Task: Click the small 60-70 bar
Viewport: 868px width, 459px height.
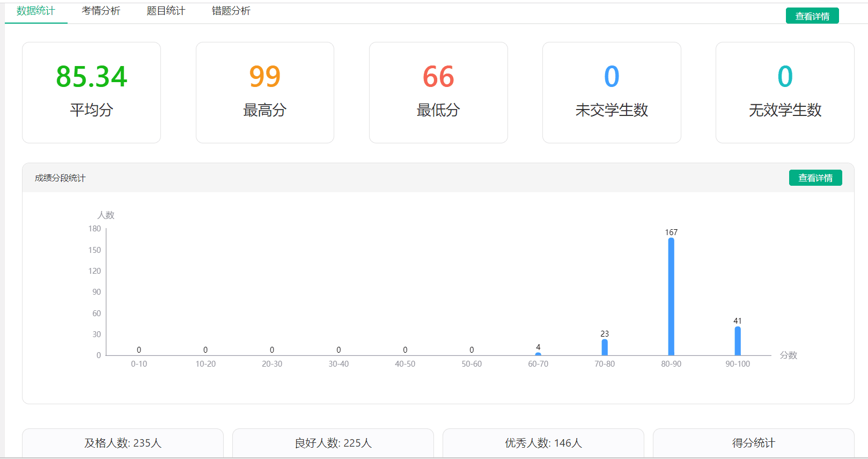Action: tap(538, 354)
